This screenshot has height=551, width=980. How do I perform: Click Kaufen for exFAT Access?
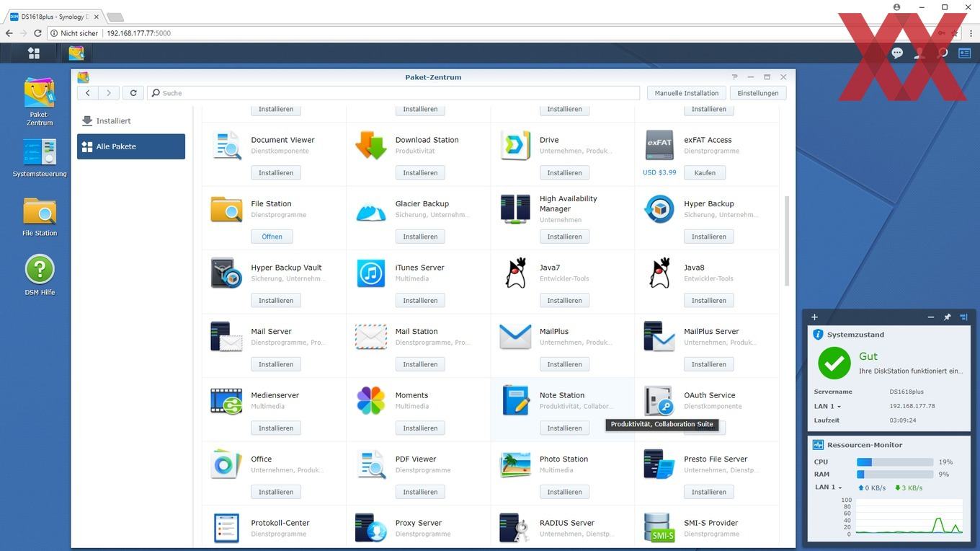705,173
